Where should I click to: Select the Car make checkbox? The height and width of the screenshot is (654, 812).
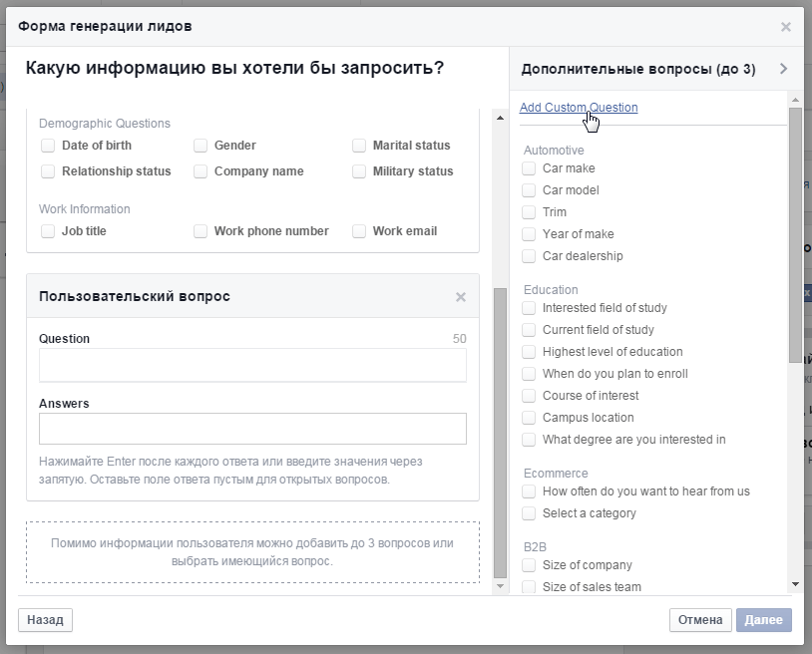point(529,168)
